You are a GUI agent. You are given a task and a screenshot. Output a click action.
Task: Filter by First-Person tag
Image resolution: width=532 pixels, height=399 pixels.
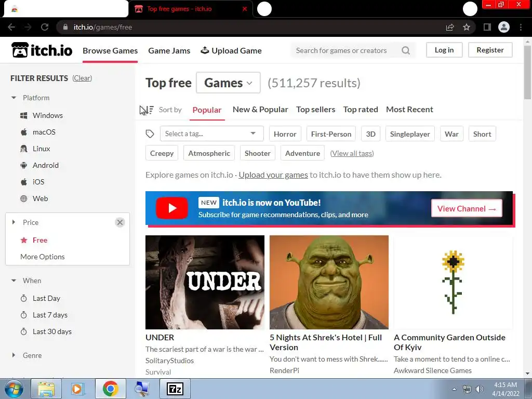pos(331,134)
